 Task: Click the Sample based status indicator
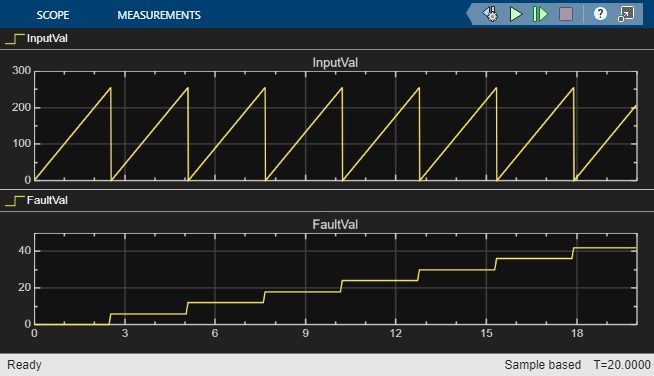pos(543,365)
